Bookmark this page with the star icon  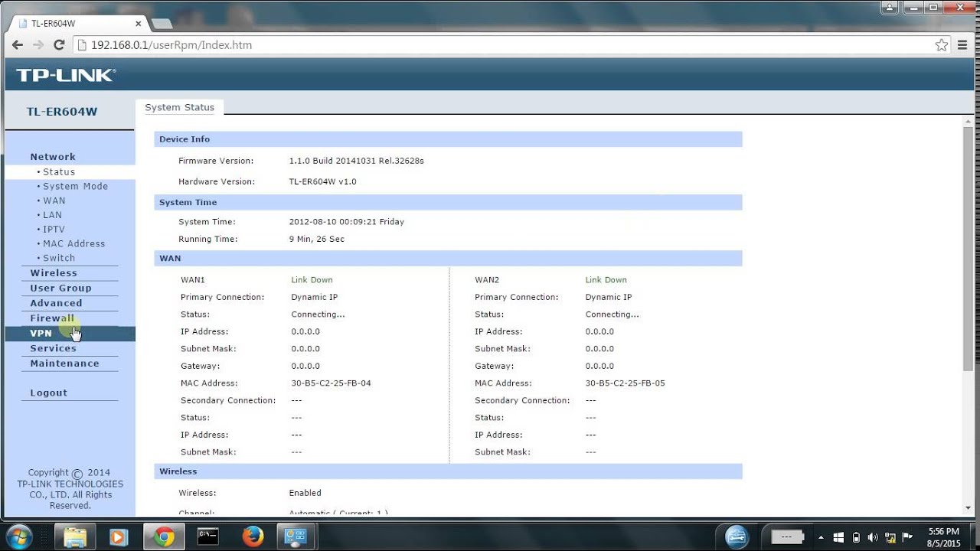click(942, 45)
